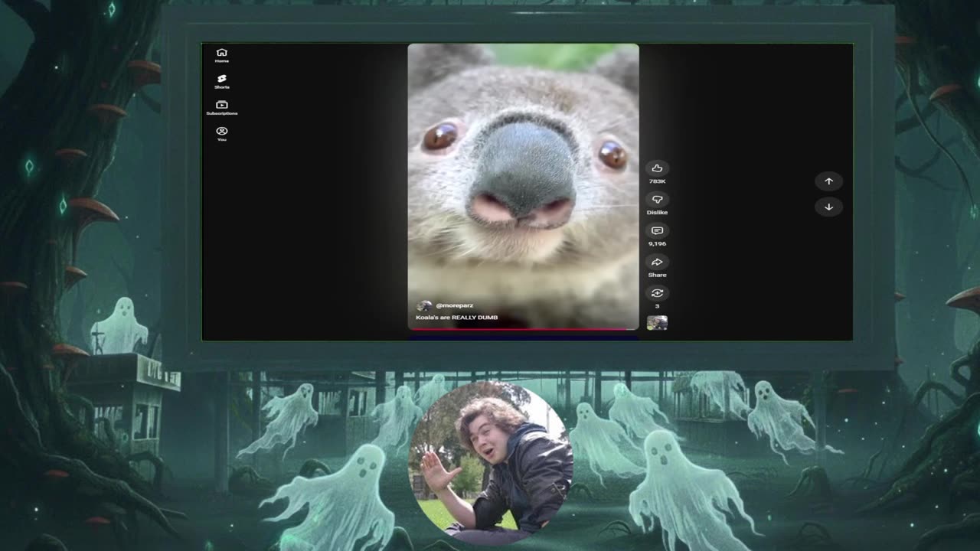Open the sound thumbnail below remix
Viewport: 980px width, 551px height.
[657, 323]
